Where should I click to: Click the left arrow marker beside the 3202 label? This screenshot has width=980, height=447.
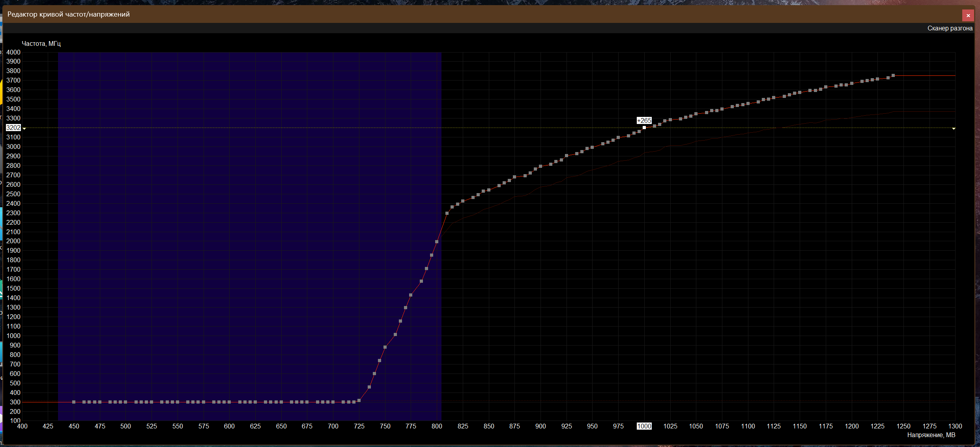[x=24, y=128]
